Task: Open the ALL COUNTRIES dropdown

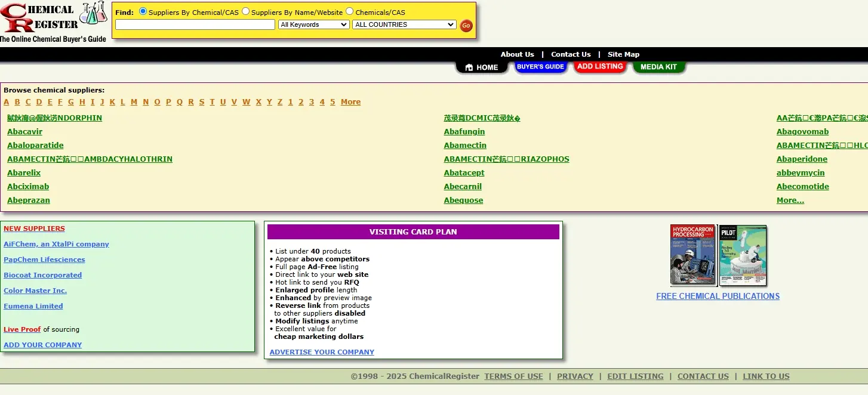Action: point(404,24)
